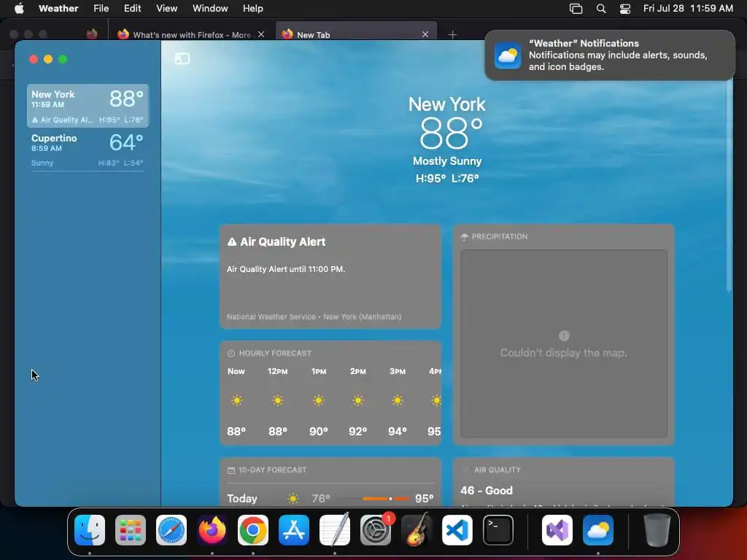Viewport: 747px width, 560px height.
Task: Close the "What's new with Firefox" tab
Action: (x=261, y=34)
